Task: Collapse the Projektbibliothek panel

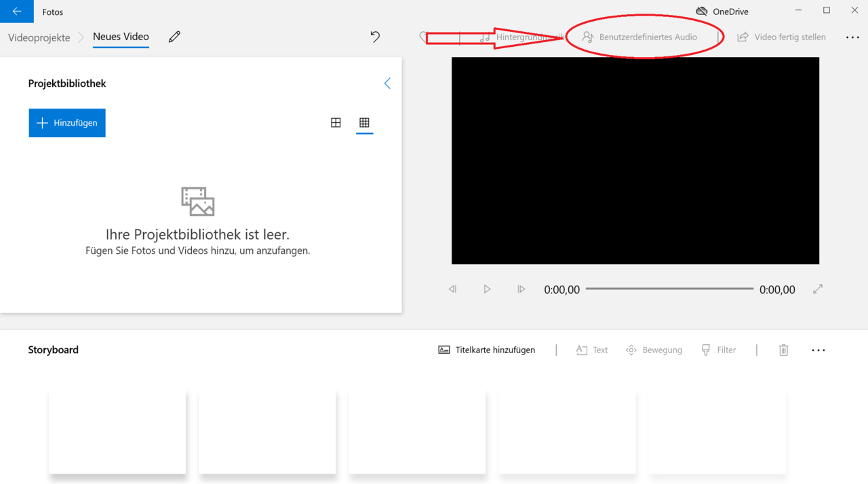Action: click(x=387, y=83)
